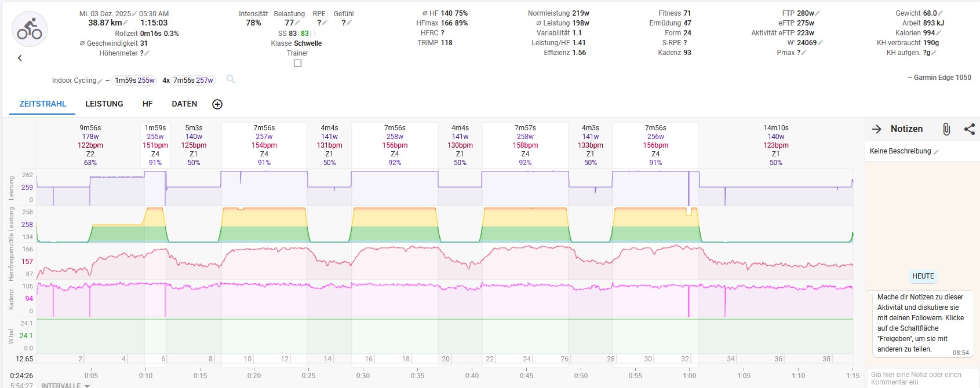Image resolution: width=980 pixels, height=388 pixels.
Task: Edit the Gewicht weight pencil icon
Action: click(941, 13)
